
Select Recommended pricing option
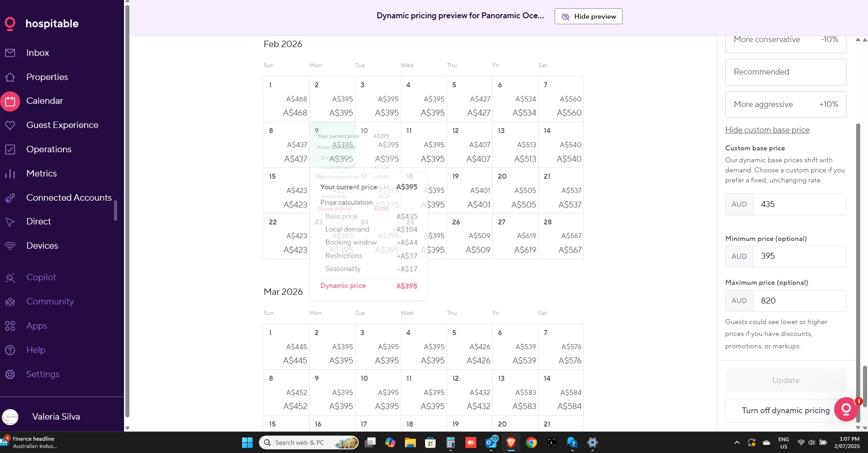point(786,72)
